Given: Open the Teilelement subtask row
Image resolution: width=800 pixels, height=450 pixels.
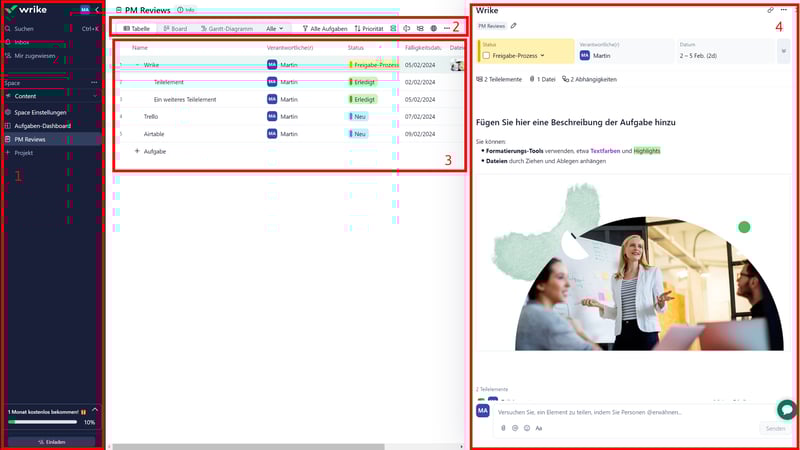Looking at the screenshot, I should (168, 82).
